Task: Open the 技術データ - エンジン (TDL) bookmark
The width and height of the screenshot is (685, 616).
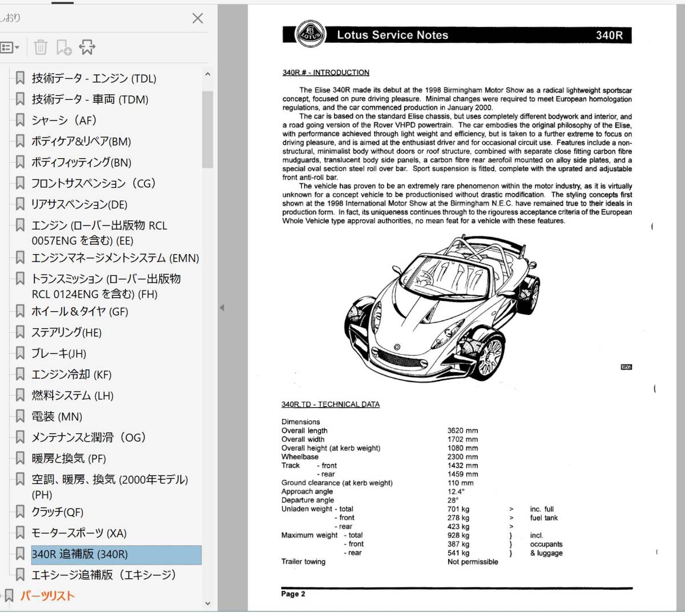Action: coord(94,78)
